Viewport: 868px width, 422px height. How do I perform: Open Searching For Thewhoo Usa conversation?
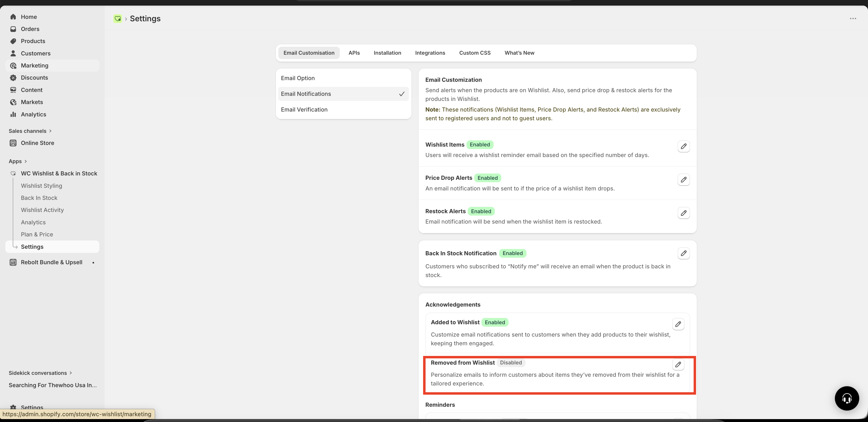53,385
